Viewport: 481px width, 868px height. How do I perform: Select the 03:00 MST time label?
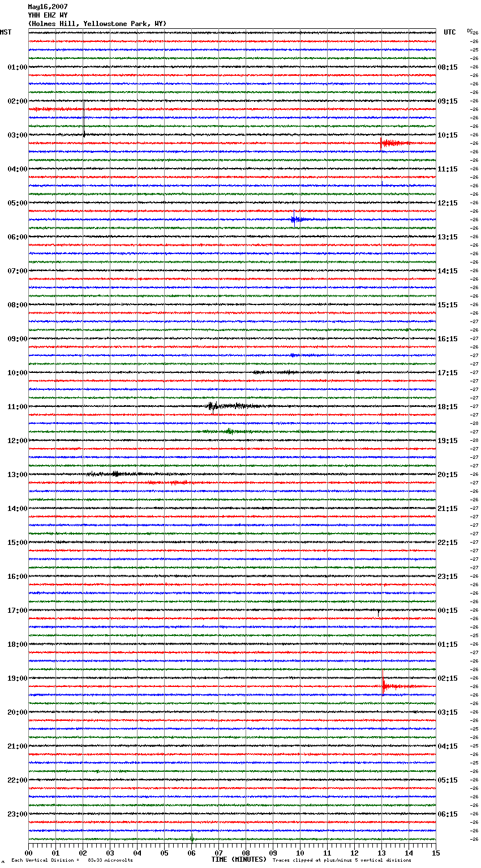click(17, 135)
